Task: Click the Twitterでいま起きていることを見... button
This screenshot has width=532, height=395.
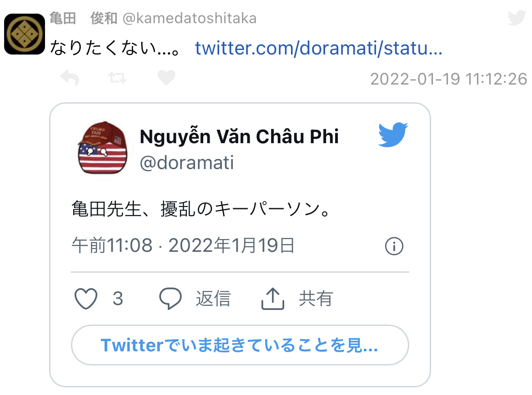Action: [x=240, y=345]
